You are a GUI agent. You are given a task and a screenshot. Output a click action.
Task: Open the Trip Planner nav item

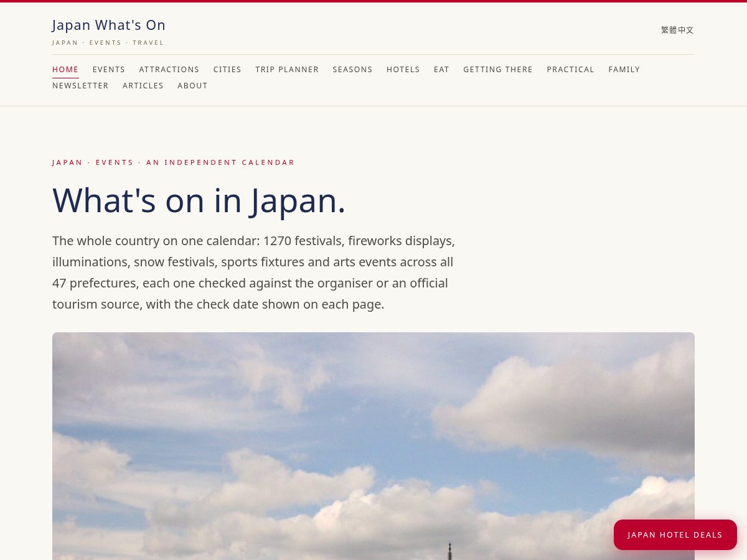point(287,70)
